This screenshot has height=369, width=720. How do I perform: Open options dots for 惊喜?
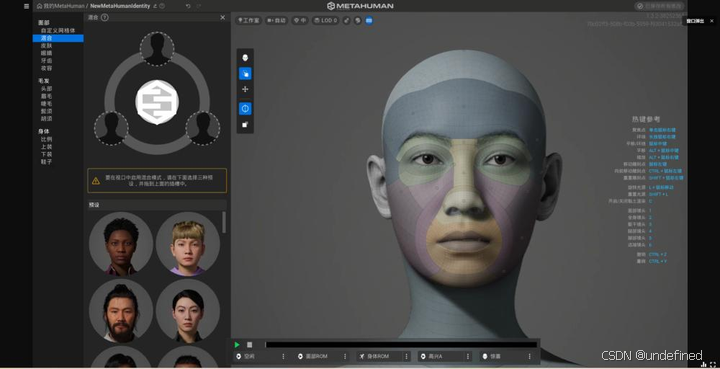[x=529, y=356]
